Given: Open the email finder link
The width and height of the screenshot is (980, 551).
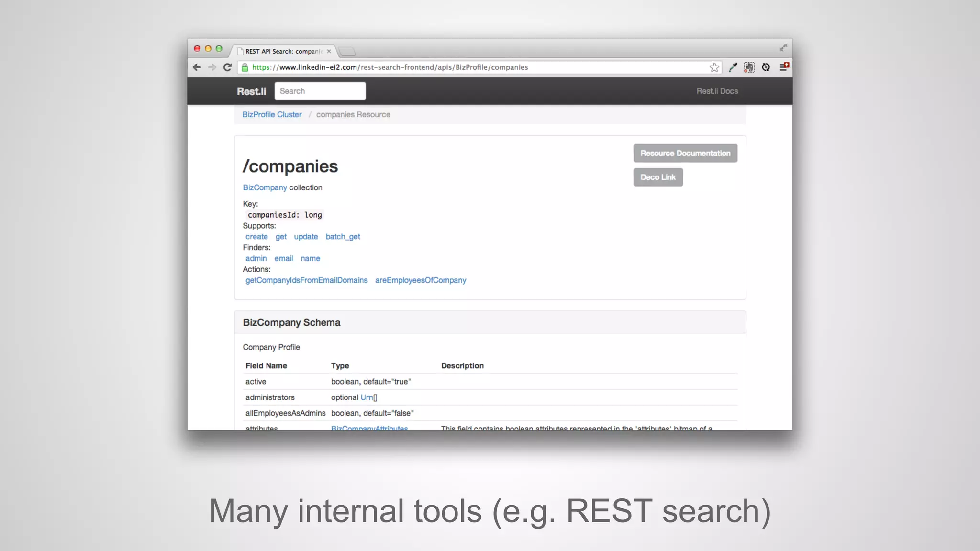Looking at the screenshot, I should pyautogui.click(x=283, y=258).
